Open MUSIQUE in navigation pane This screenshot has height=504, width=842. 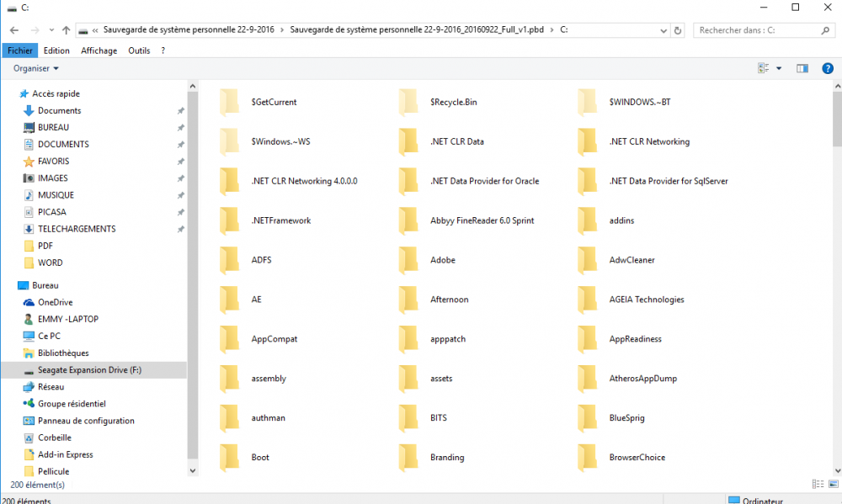[56, 195]
